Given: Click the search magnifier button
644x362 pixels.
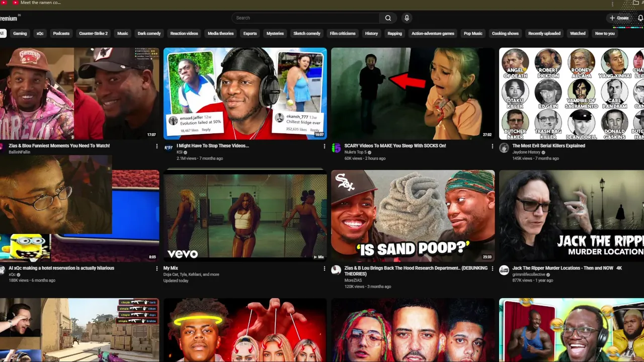Looking at the screenshot, I should (388, 18).
